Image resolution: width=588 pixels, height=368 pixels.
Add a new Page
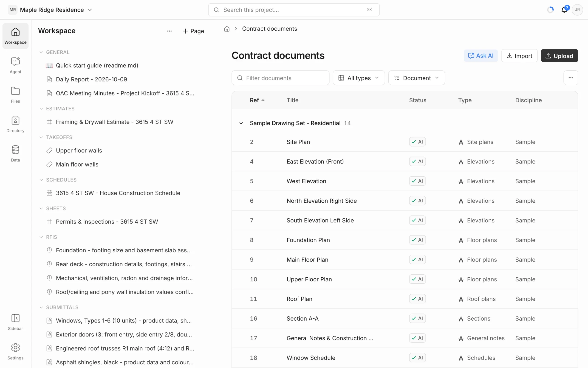click(193, 31)
